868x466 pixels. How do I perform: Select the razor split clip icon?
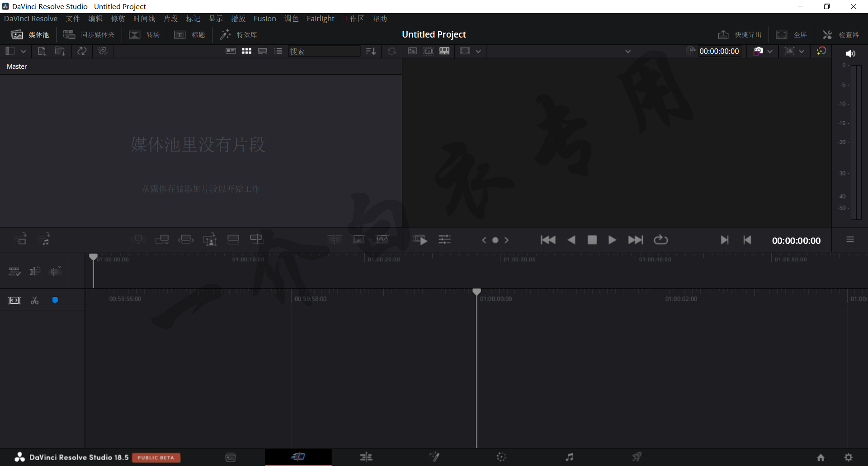coord(35,300)
